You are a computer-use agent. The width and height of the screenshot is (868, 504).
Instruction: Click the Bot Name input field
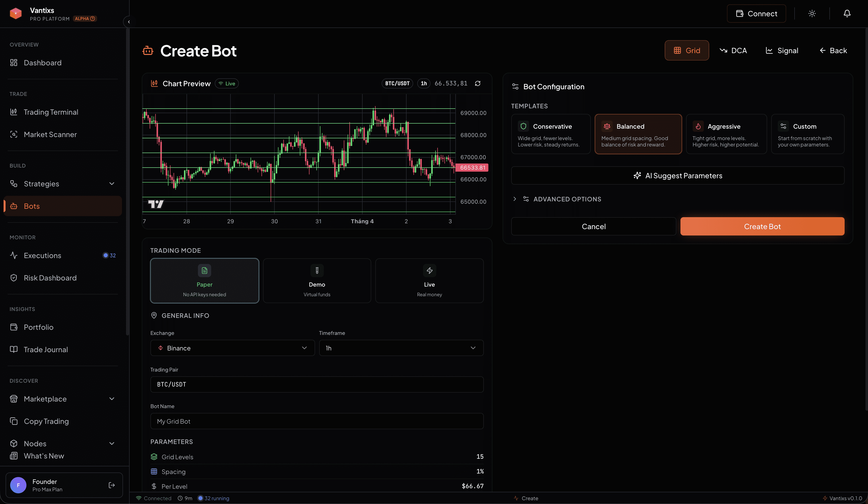pyautogui.click(x=317, y=421)
